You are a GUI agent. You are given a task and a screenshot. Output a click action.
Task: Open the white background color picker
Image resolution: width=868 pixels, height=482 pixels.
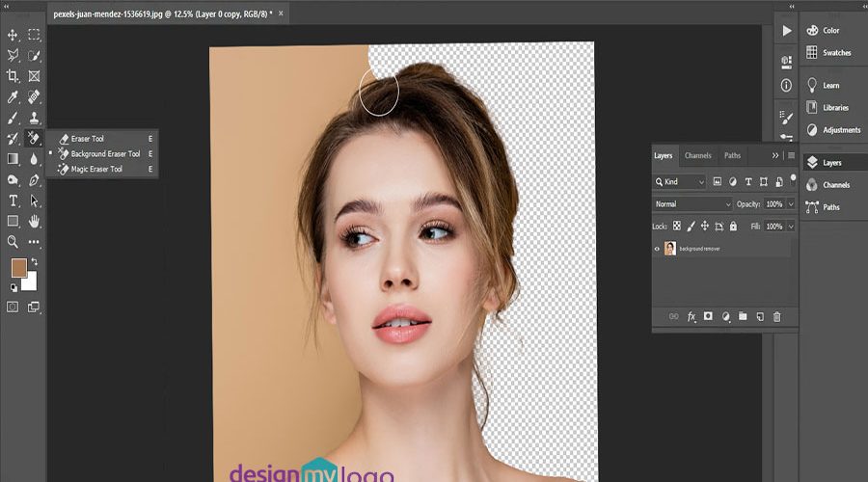(32, 283)
